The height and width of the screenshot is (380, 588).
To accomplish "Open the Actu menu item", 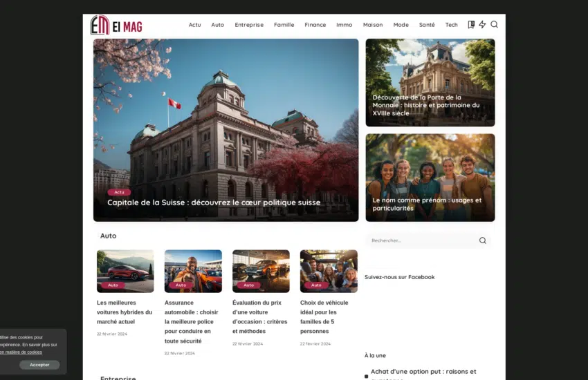I will 194,25.
